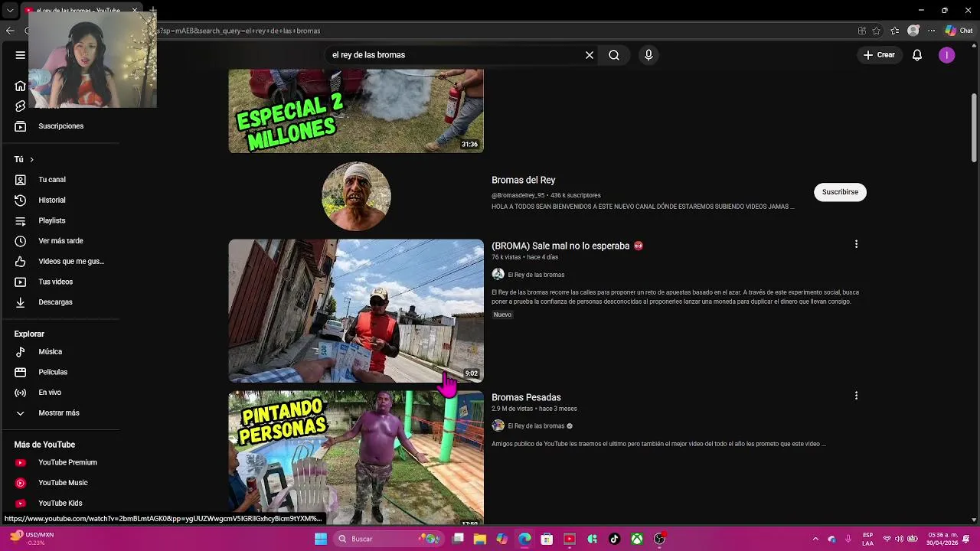The width and height of the screenshot is (980, 551).
Task: Open YouTube notifications bell
Action: click(917, 55)
